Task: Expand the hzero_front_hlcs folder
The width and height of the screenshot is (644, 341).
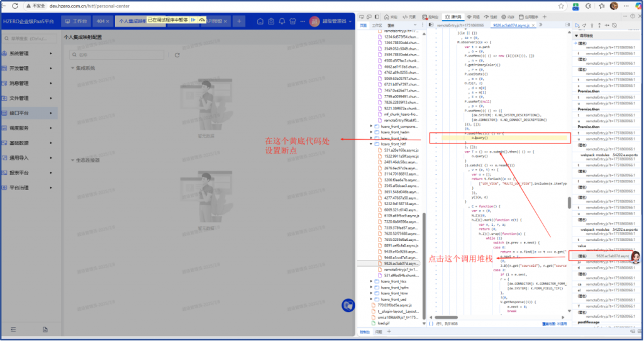Action: pos(372,282)
